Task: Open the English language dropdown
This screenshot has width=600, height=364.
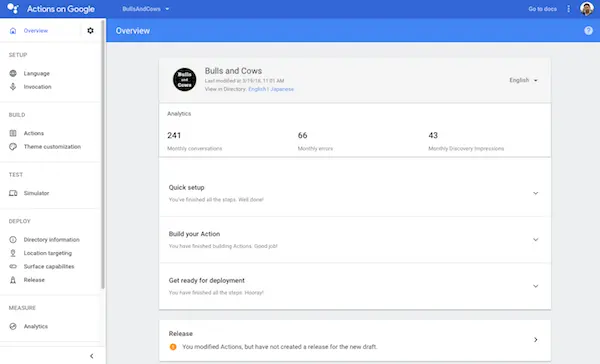Action: click(523, 80)
